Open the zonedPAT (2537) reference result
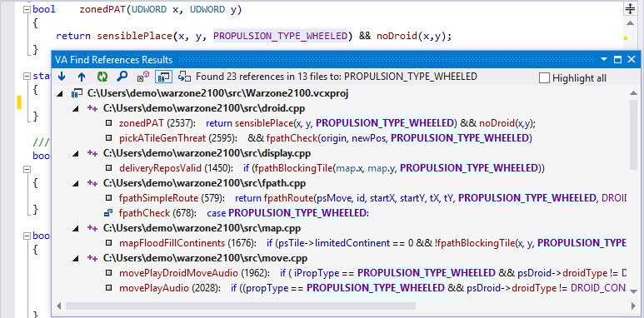644x318 pixels. tap(327, 123)
